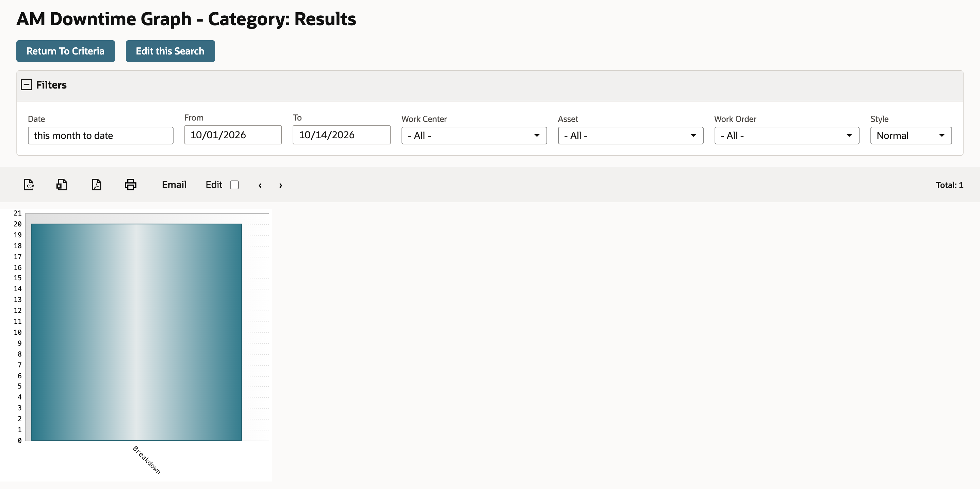
Task: Open the Work Order dropdown
Action: [786, 136]
